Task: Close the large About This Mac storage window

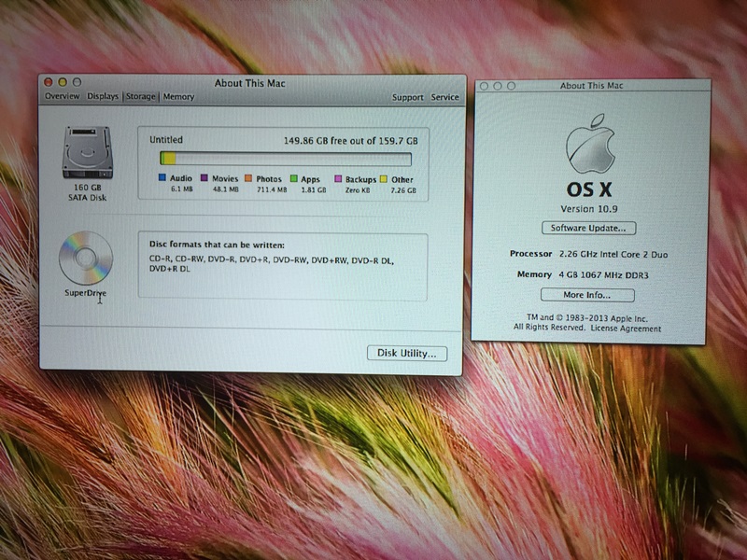Action: click(49, 82)
